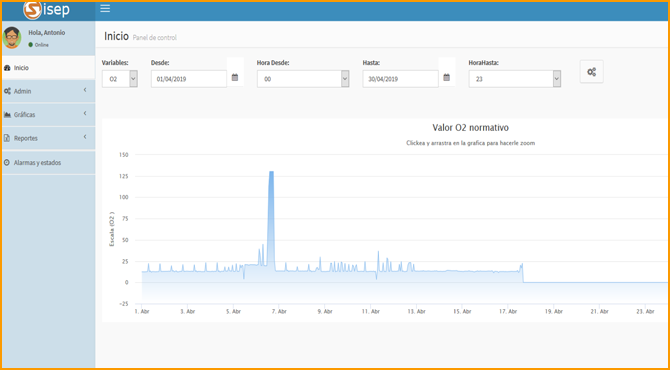Click the Sisep logo
The width and height of the screenshot is (670, 370).
47,10
